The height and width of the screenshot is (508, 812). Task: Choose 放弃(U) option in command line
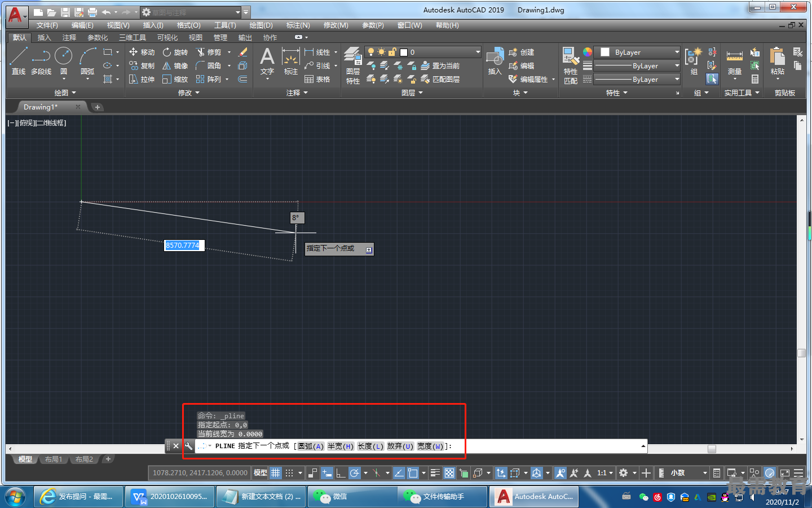pos(400,446)
